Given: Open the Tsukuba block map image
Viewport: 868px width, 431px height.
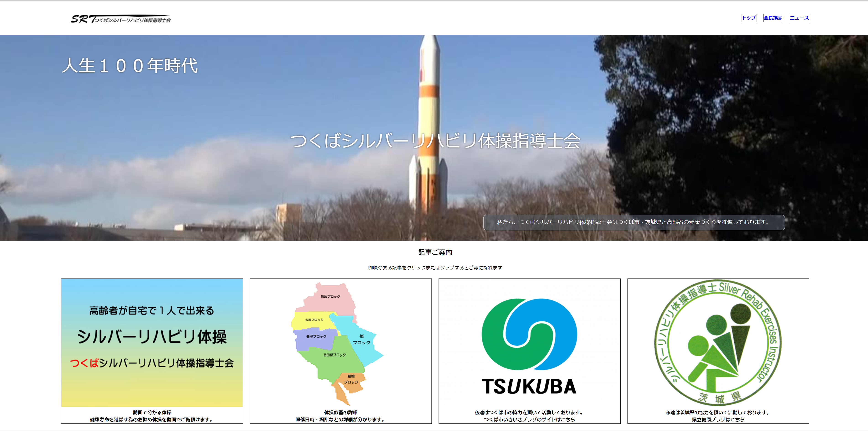Looking at the screenshot, I should (340, 343).
